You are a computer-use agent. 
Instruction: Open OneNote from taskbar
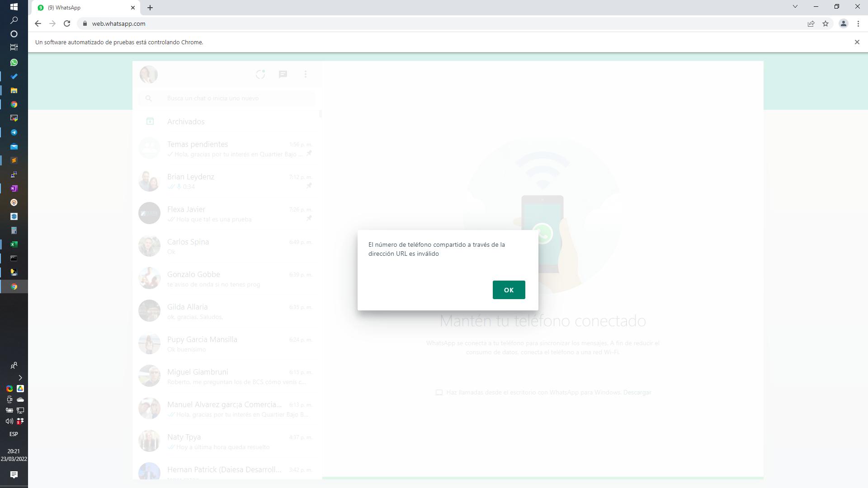(x=14, y=188)
